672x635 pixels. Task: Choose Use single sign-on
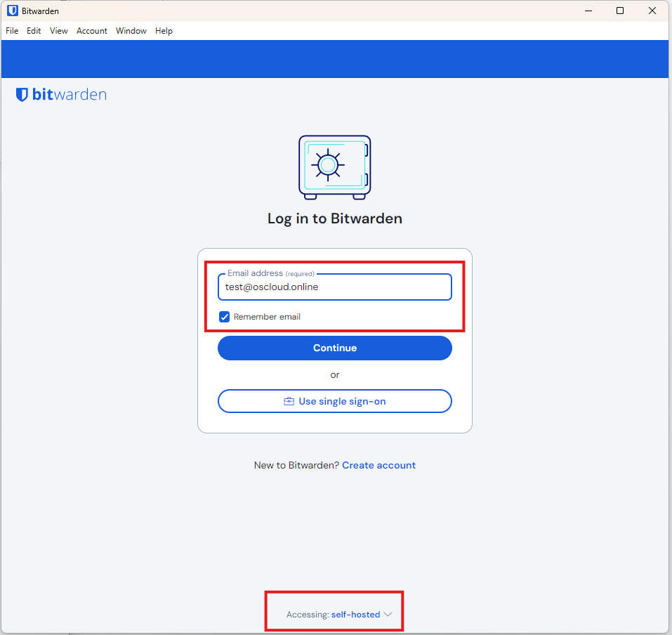click(335, 401)
